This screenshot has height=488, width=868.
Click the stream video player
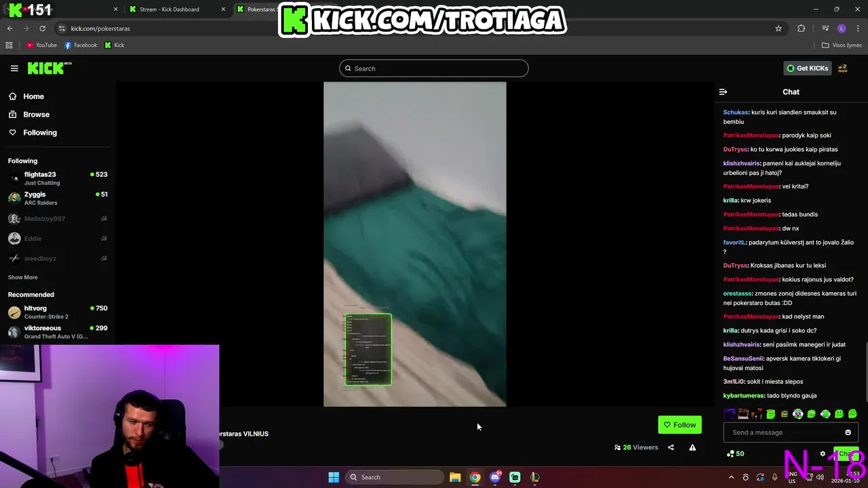(x=414, y=244)
